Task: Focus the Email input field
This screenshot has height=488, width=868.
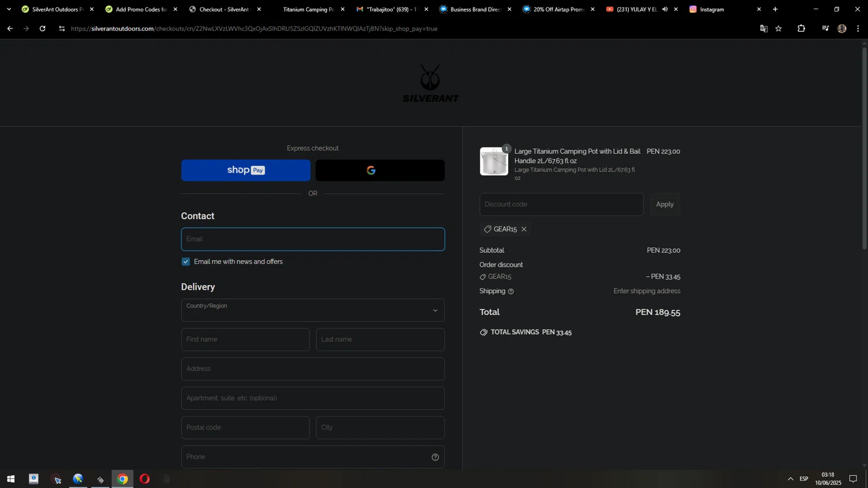Action: pyautogui.click(x=313, y=239)
